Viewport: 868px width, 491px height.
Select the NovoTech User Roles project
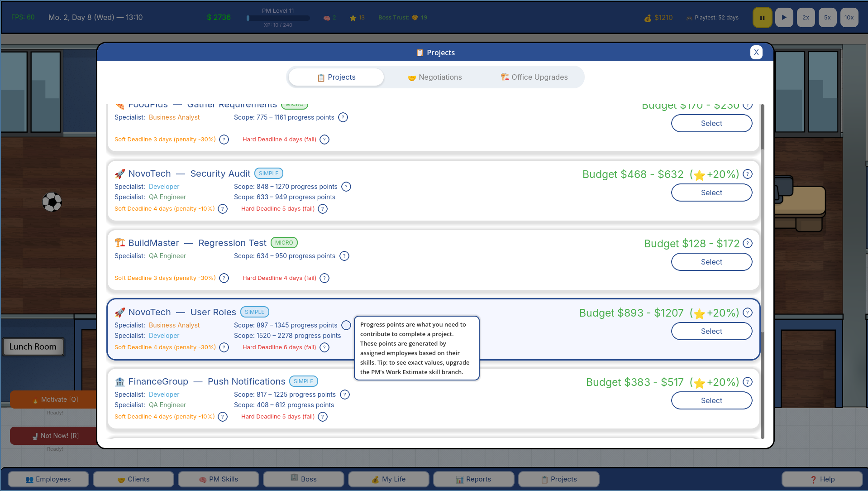(711, 331)
